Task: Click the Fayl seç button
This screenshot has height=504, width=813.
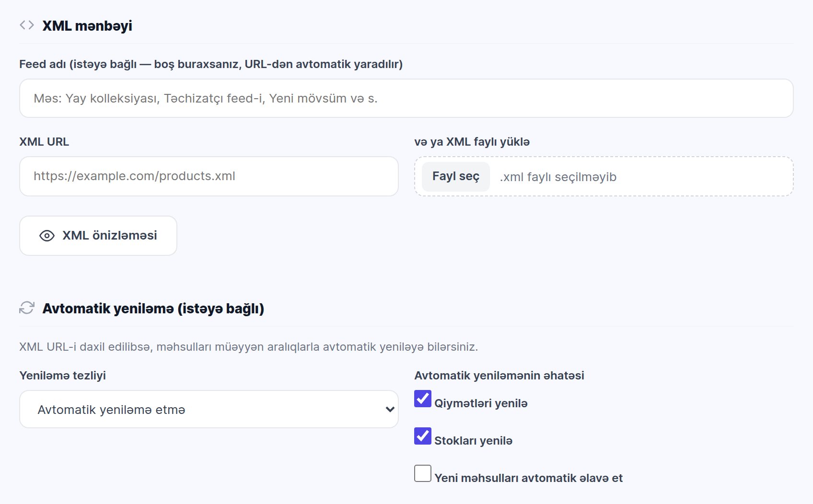Action: pyautogui.click(x=456, y=176)
